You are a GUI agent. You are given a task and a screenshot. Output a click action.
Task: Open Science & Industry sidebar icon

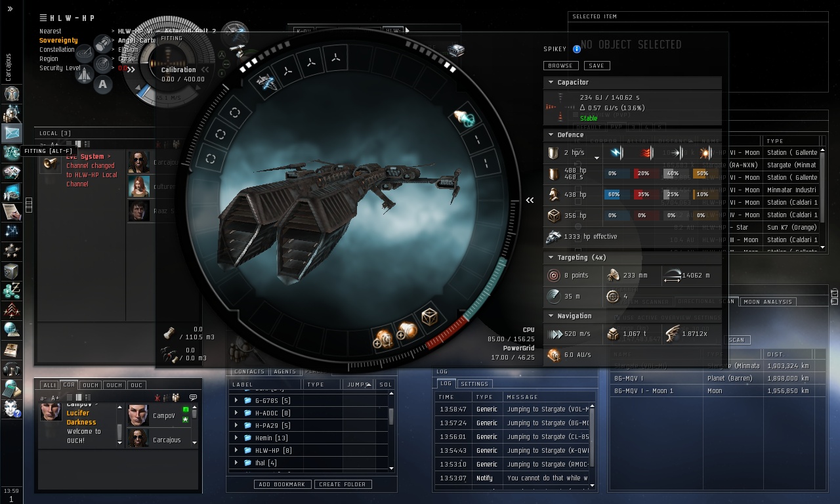tap(12, 192)
